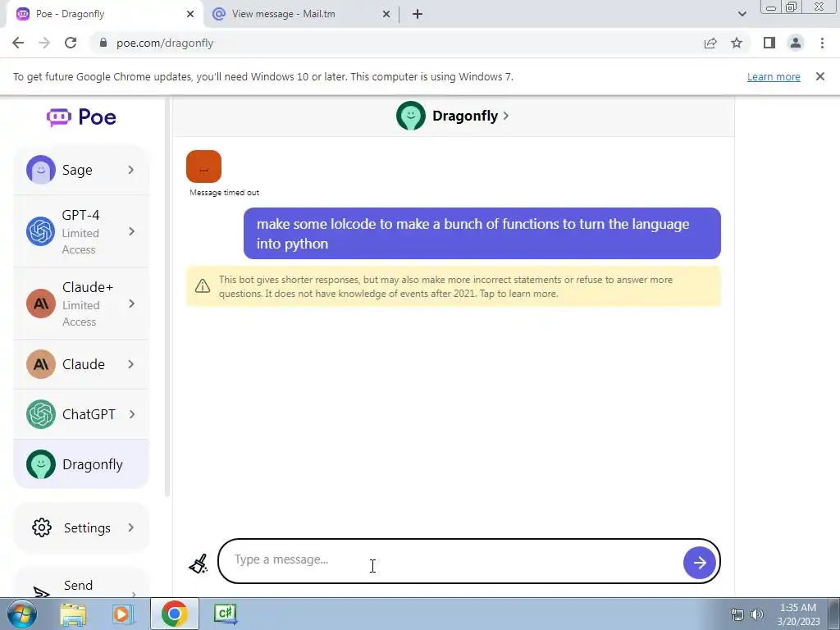
Task: Focus the Type a message input field
Action: click(x=450, y=560)
